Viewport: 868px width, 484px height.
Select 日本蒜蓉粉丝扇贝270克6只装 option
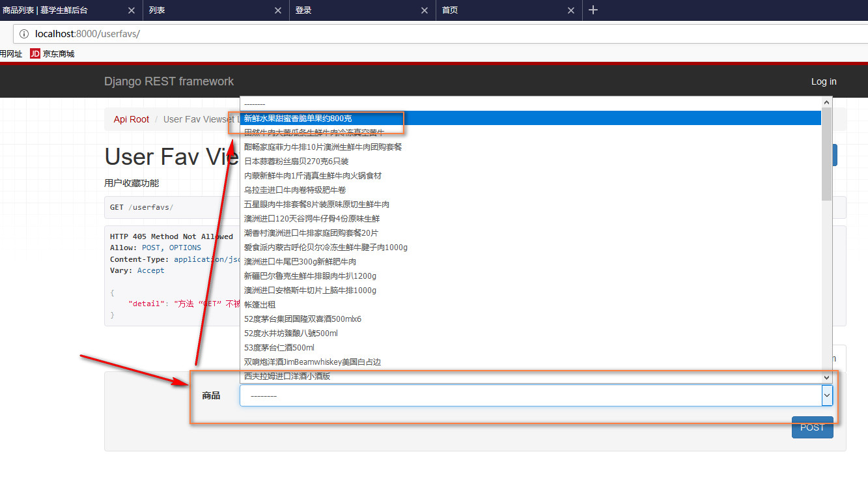point(531,161)
